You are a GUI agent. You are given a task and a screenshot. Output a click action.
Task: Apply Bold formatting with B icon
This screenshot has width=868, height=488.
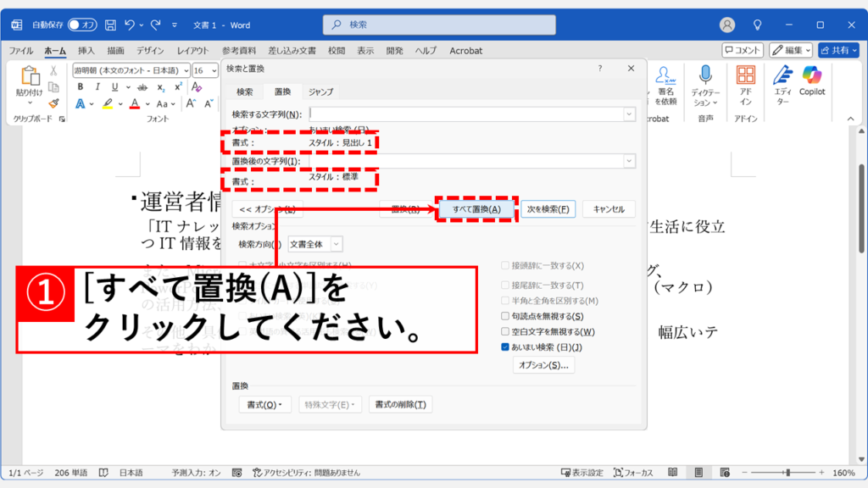coord(81,86)
